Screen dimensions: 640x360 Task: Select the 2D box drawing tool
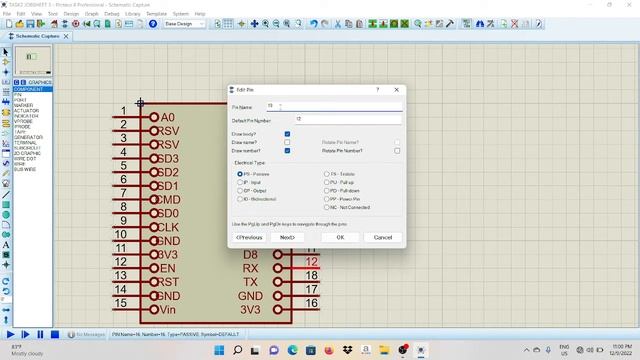point(6,205)
